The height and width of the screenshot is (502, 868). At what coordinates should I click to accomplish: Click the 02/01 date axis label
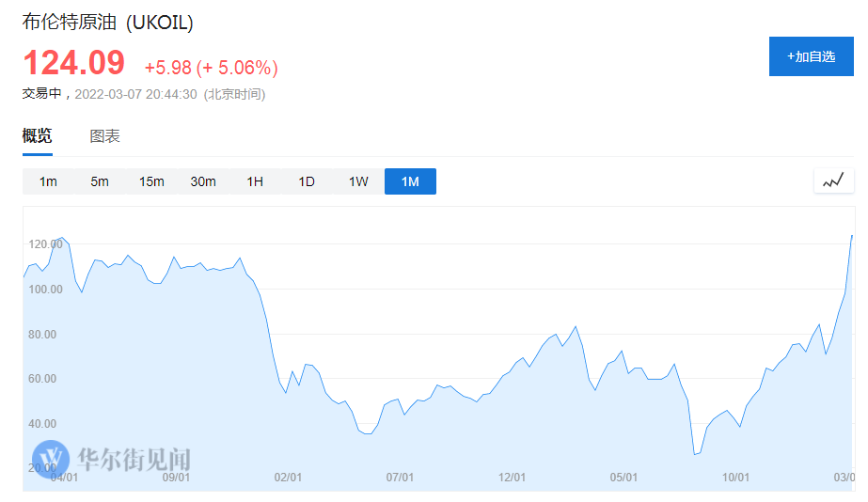288,478
